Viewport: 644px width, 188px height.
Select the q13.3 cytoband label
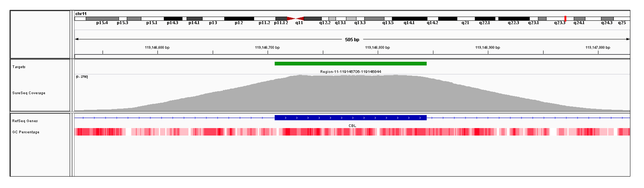tap(360, 23)
